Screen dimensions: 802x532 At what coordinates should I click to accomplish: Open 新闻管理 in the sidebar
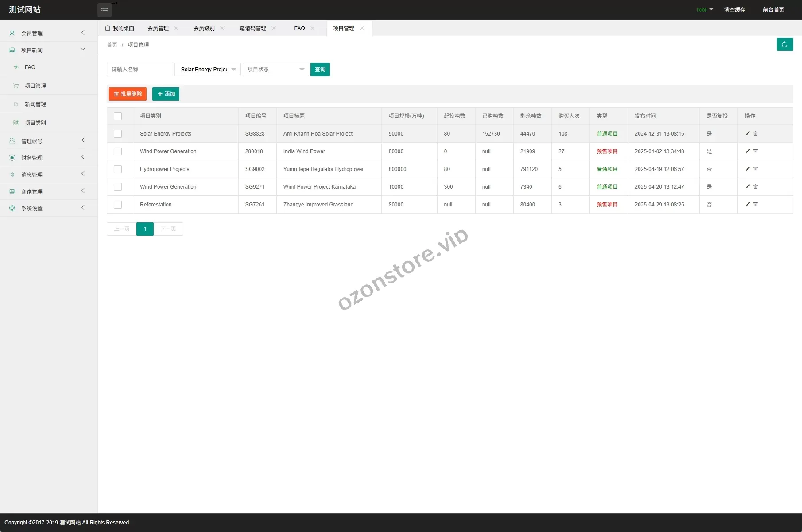pos(35,105)
